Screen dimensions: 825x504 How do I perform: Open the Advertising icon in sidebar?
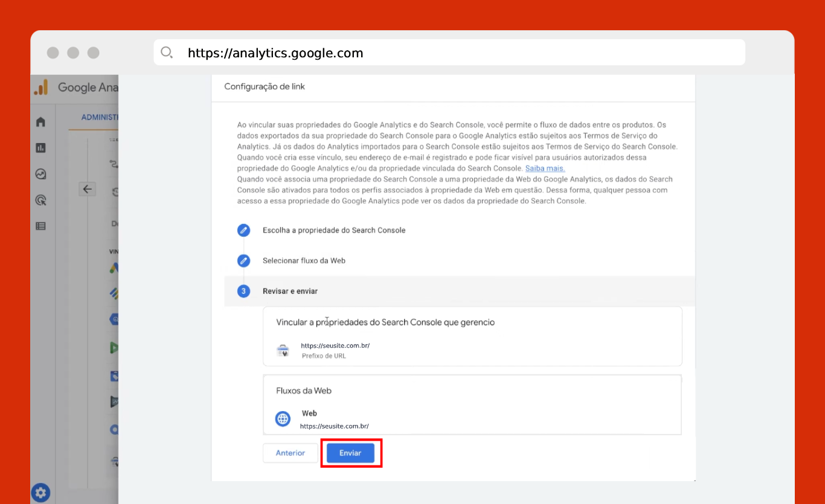tap(40, 200)
